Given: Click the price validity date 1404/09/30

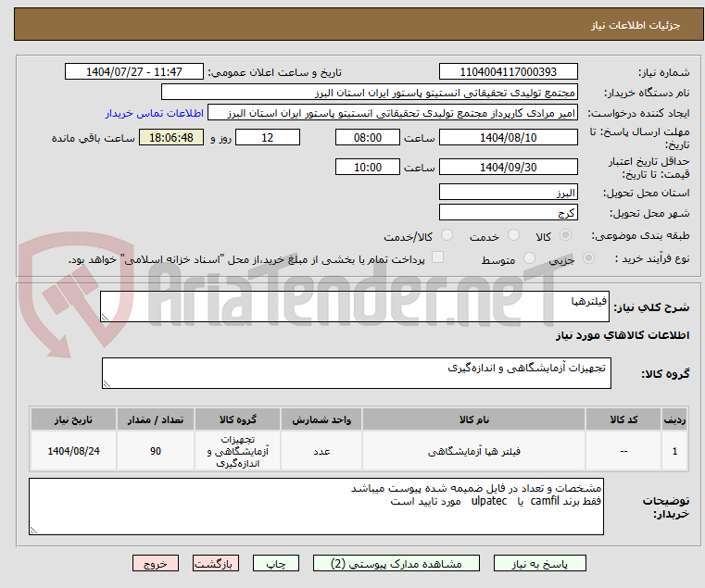Looking at the screenshot, I should click(508, 168).
